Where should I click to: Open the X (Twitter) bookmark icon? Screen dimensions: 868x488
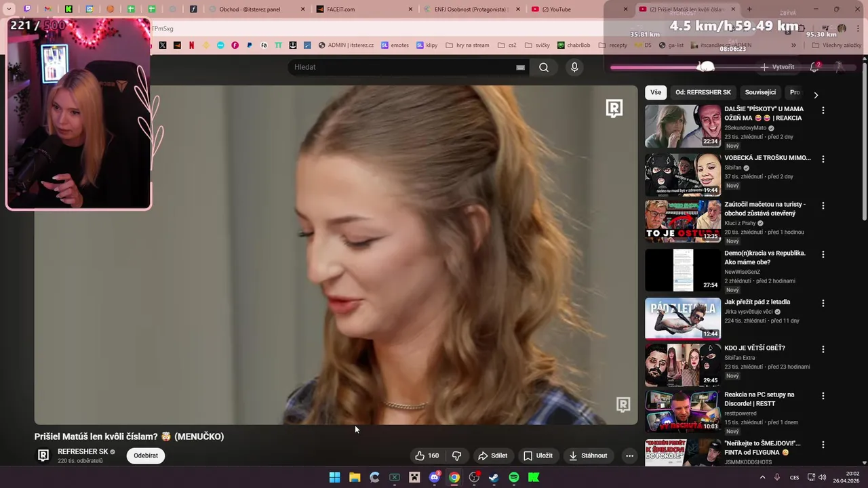pos(163,45)
